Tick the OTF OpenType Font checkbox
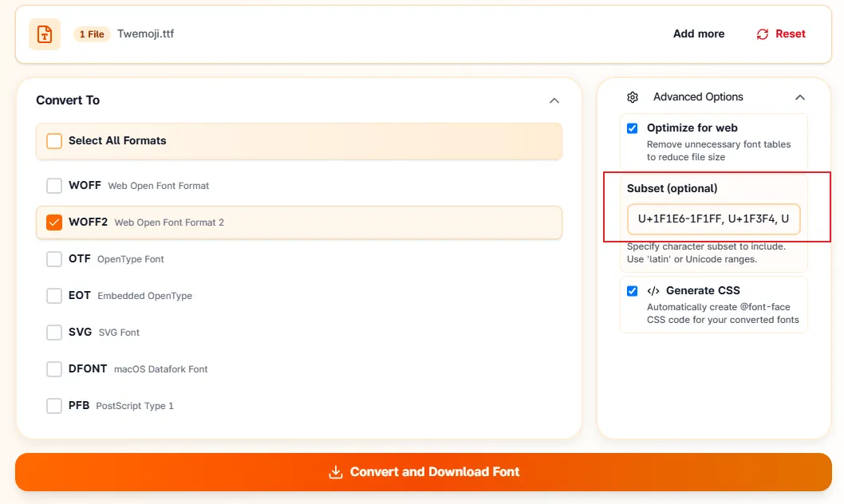 tap(53, 258)
